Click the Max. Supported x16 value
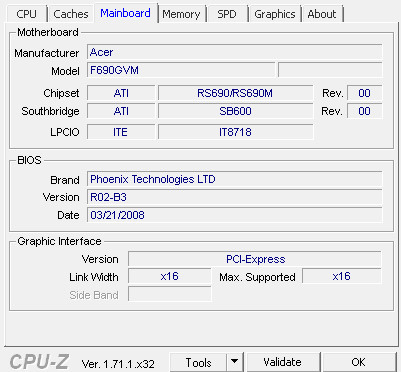 point(342,276)
